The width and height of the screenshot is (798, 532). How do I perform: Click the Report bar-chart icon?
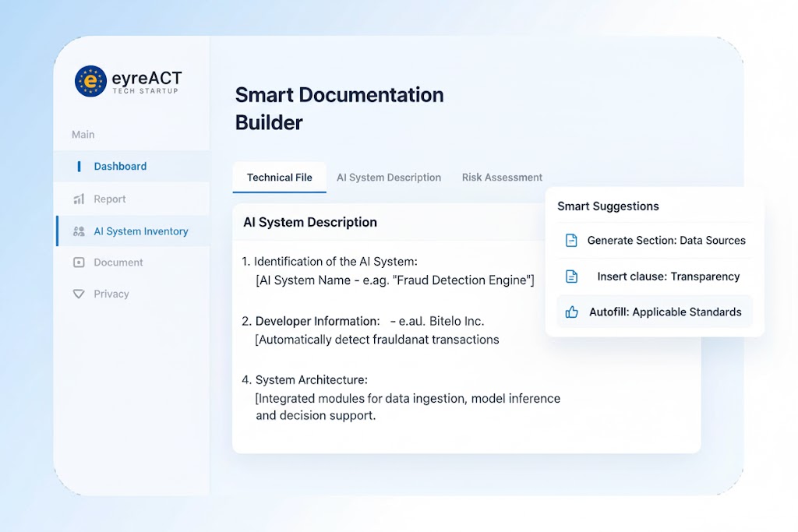[x=77, y=199]
